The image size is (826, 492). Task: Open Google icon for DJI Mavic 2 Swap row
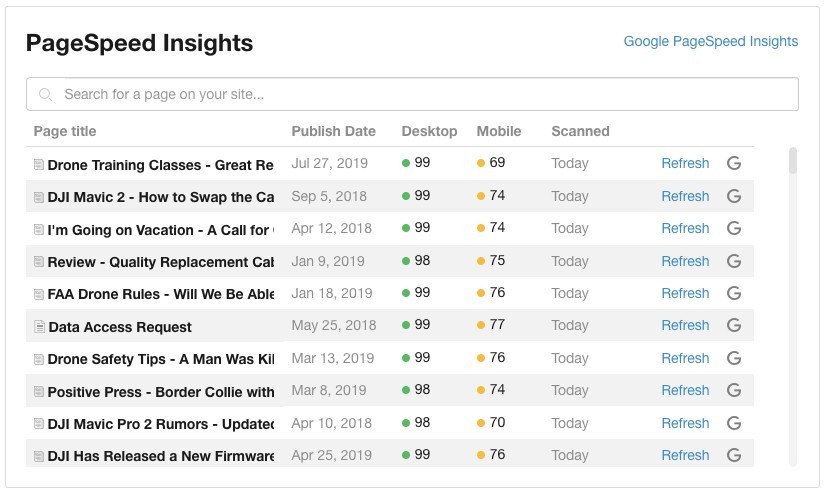tap(734, 196)
